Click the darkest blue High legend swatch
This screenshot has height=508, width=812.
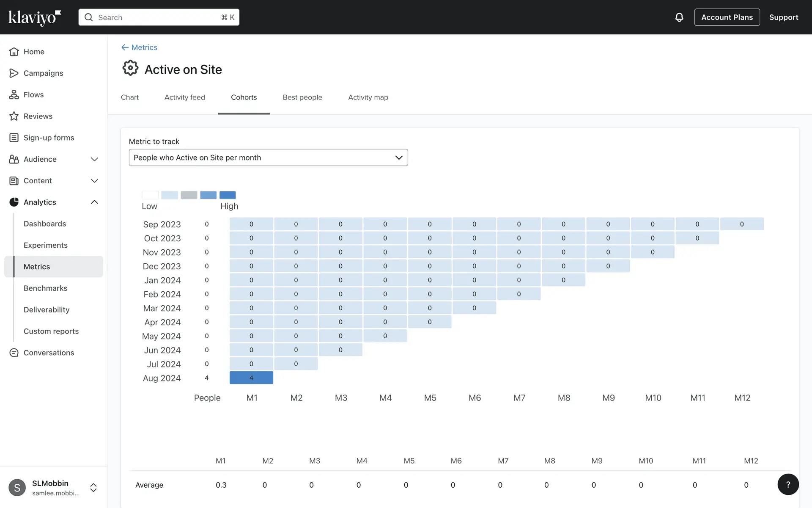click(228, 195)
